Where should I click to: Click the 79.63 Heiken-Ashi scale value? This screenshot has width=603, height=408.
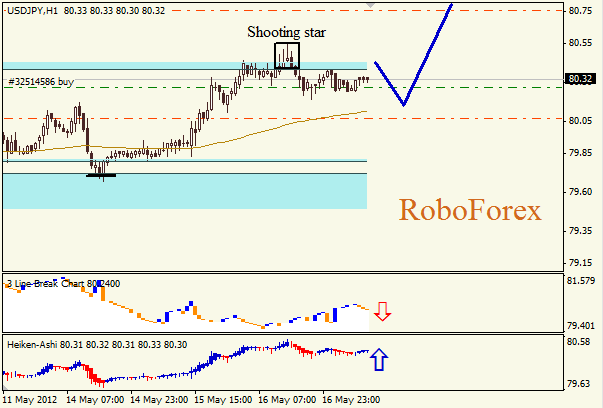[581, 383]
